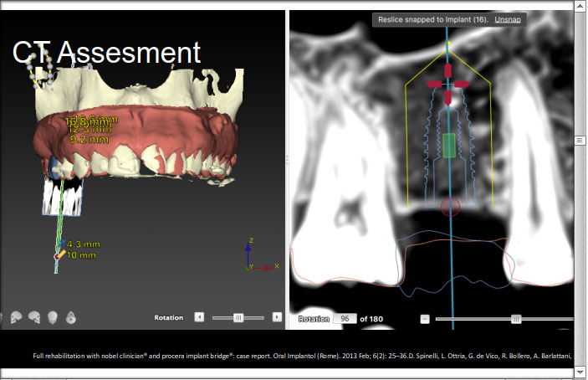
Task: Click the reslice Rotation slider handle
Action: [x=516, y=319]
